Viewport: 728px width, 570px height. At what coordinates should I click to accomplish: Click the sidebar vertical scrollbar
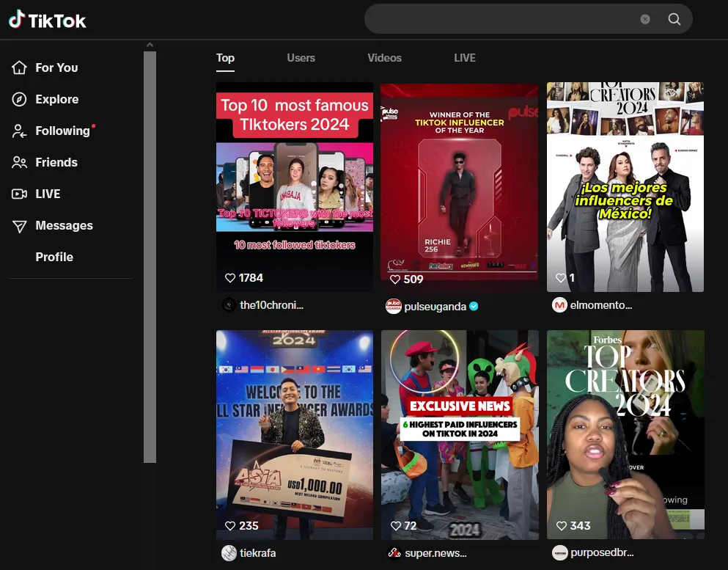150,257
